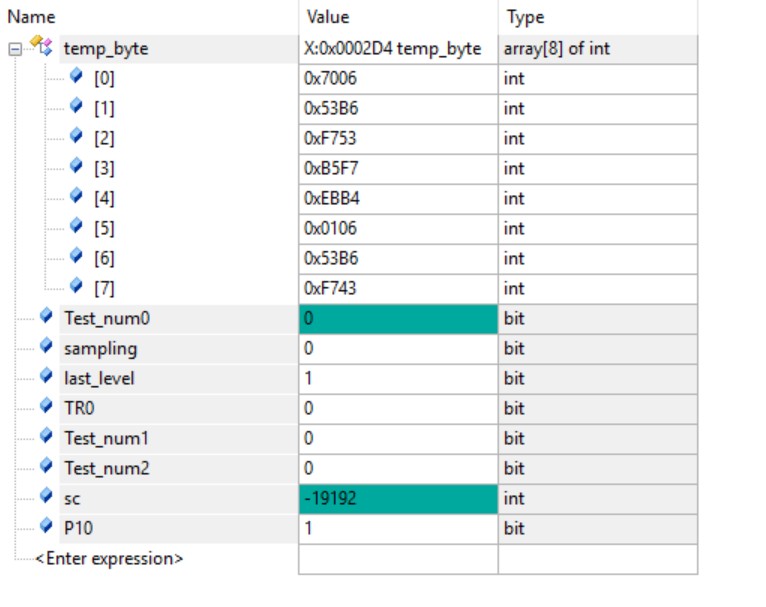This screenshot has height=607, width=766.
Task: Select array element [3] row
Action: [x=104, y=168]
